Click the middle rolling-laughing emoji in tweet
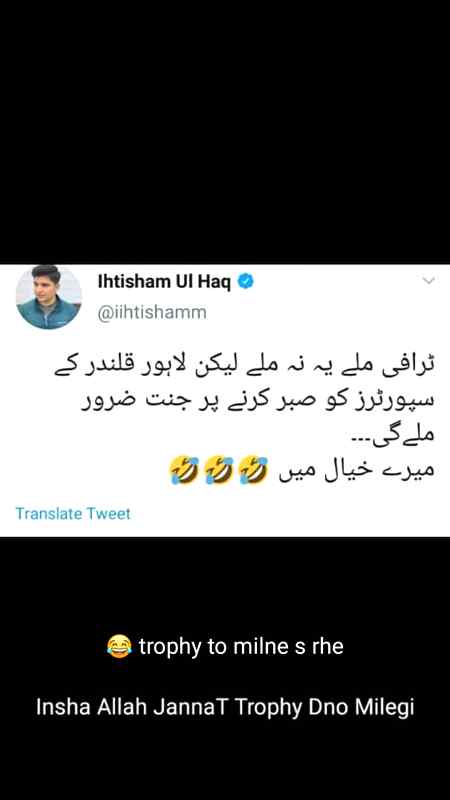 [x=218, y=470]
